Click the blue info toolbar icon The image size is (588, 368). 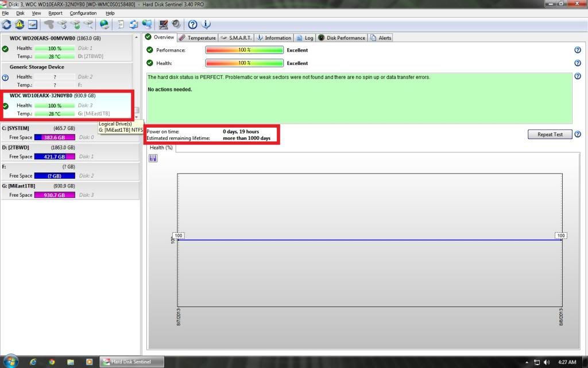[x=206, y=24]
